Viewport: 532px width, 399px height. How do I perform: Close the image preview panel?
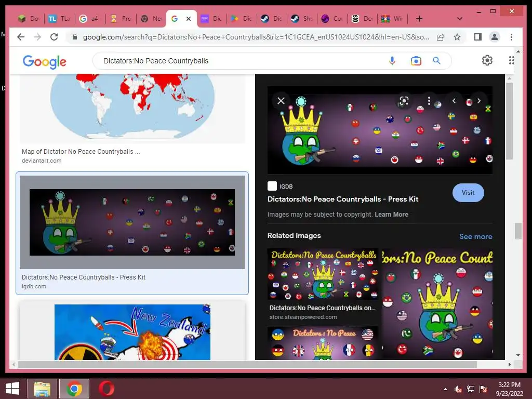click(x=281, y=101)
